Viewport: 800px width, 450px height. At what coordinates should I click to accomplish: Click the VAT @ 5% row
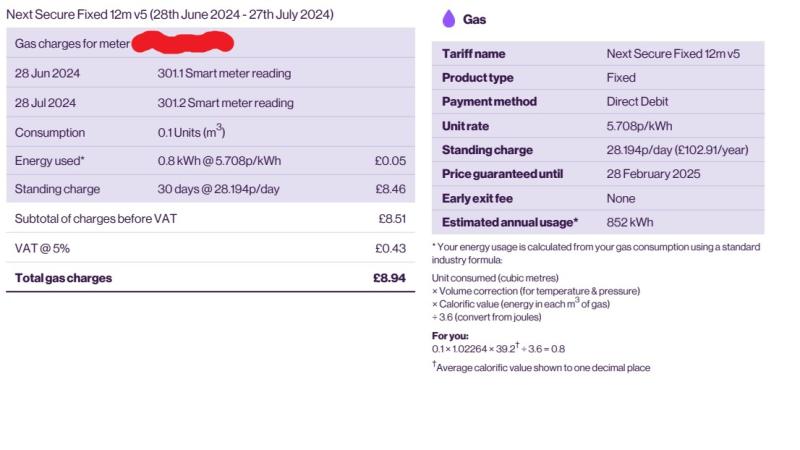point(210,248)
